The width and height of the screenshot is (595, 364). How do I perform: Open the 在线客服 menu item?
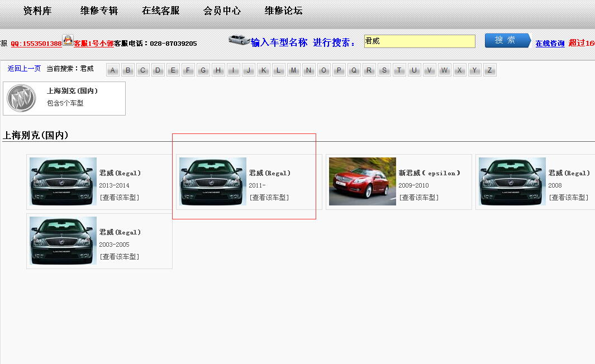click(x=160, y=11)
